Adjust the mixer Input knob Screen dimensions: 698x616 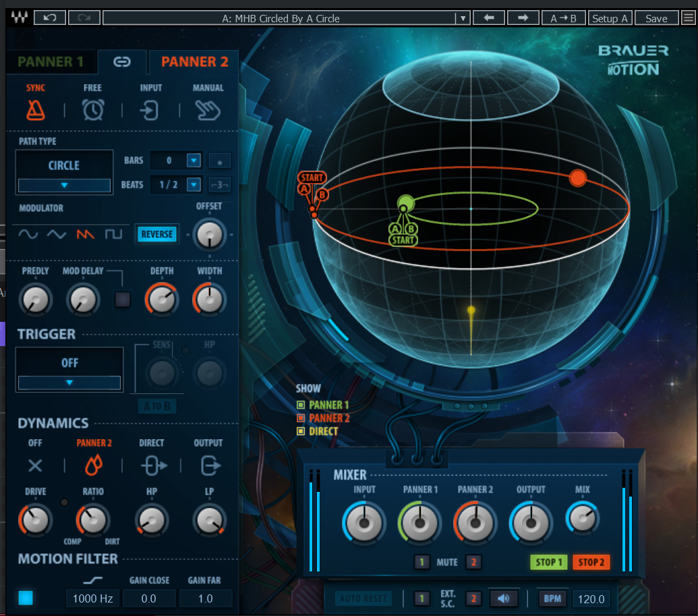[x=364, y=523]
